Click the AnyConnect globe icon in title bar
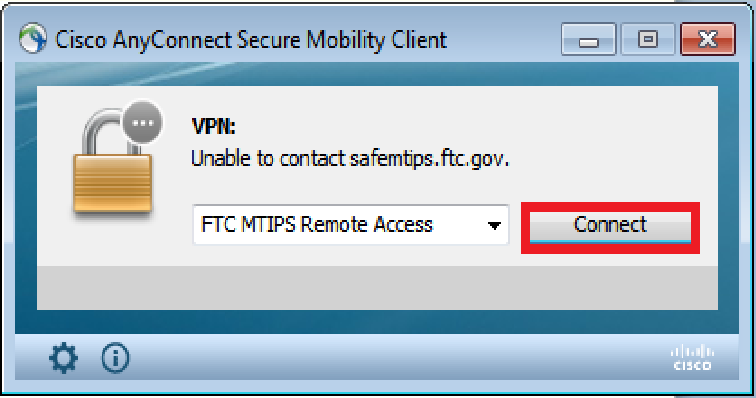 33,39
